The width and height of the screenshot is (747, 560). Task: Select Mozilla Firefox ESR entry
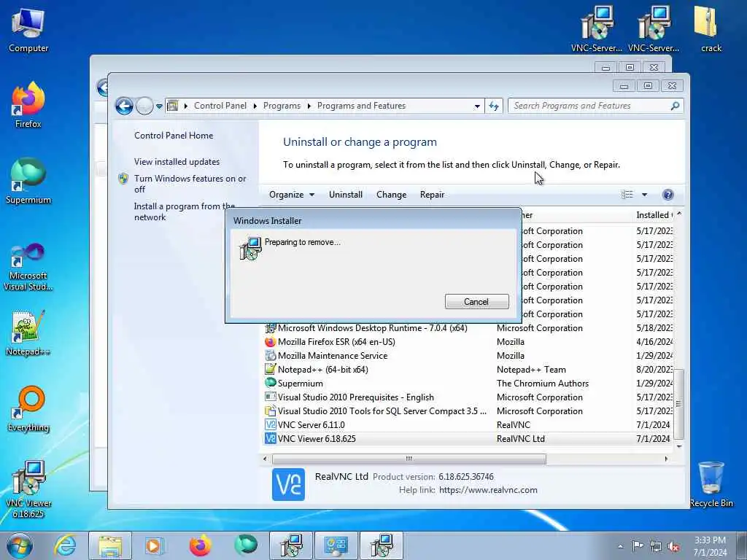[468, 342]
